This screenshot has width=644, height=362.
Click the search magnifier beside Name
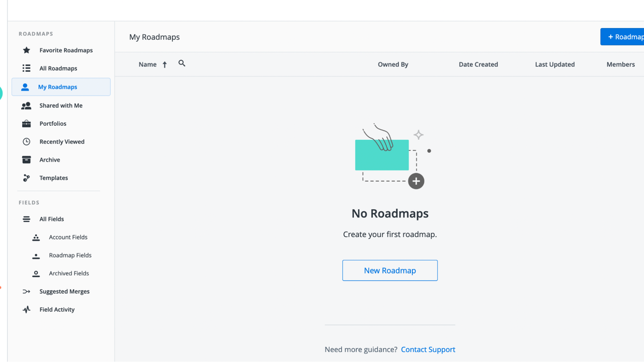coord(182,63)
